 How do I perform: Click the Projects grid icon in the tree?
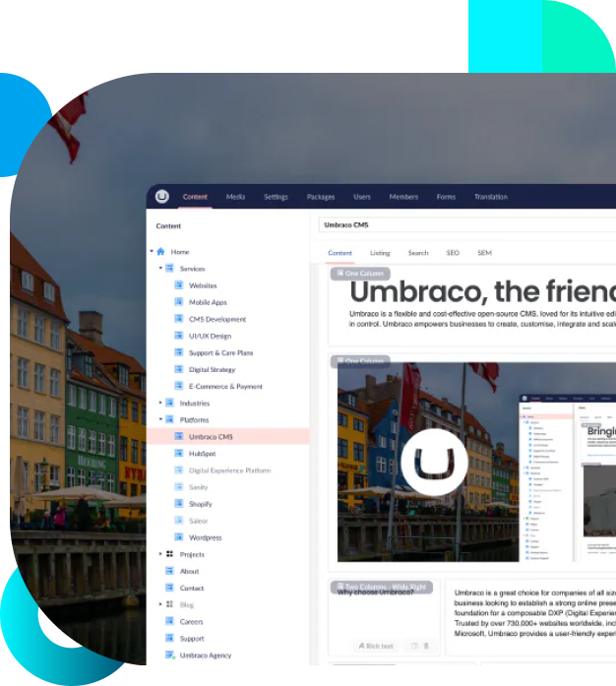(x=169, y=554)
